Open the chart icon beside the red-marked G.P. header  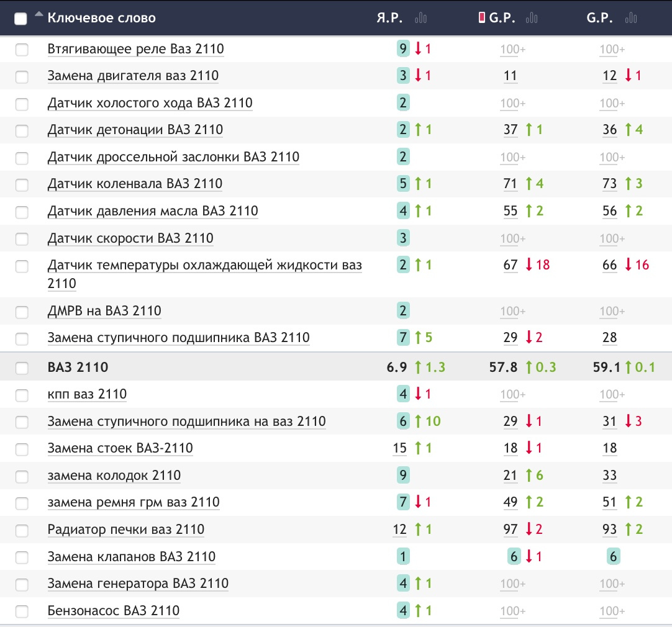532,18
